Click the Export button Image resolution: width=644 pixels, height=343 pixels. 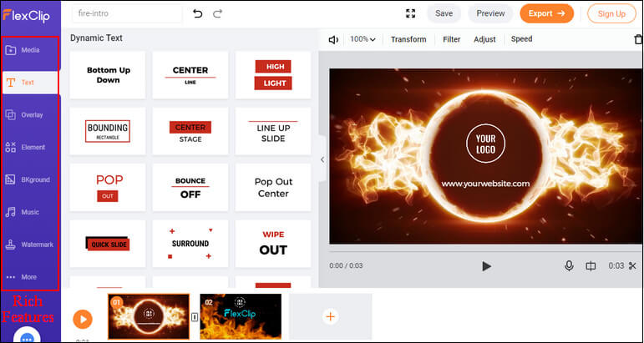(x=546, y=13)
